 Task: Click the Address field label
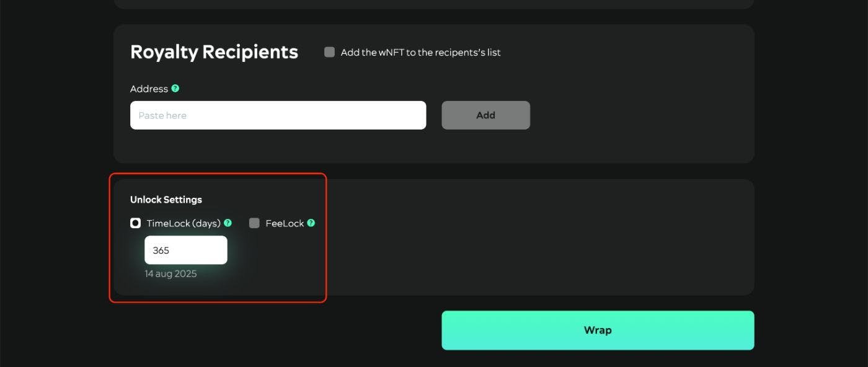pyautogui.click(x=149, y=89)
